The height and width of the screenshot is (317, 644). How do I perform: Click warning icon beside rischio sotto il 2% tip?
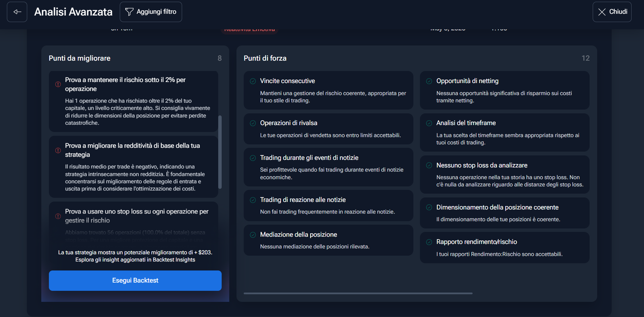pos(58,84)
